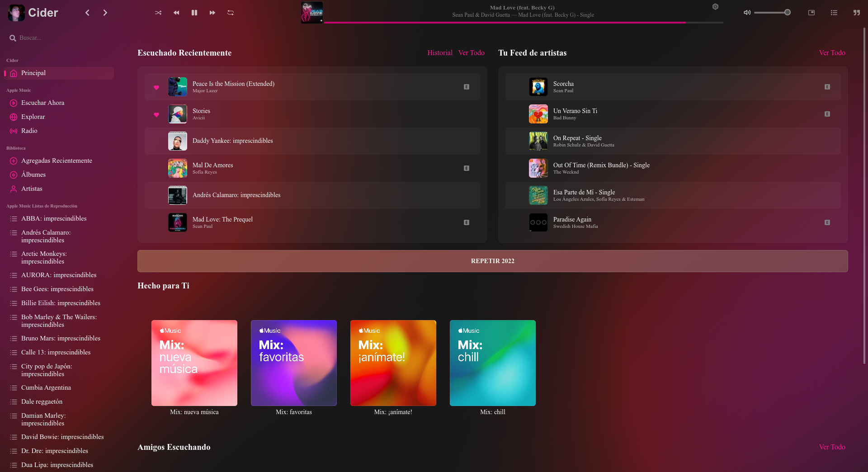
Task: Show lyrics with the quote icon
Action: 857,13
